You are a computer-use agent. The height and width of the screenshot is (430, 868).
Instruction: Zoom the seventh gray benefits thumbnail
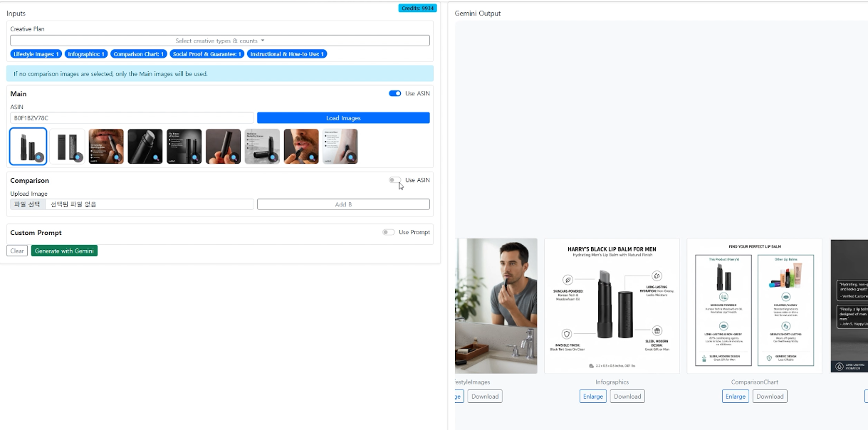click(x=273, y=157)
